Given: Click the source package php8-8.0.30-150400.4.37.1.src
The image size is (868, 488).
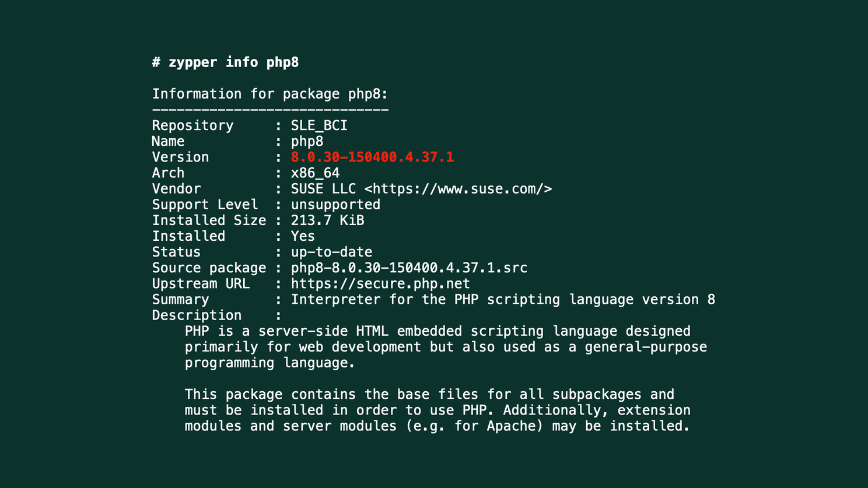Looking at the screenshot, I should [x=409, y=268].
